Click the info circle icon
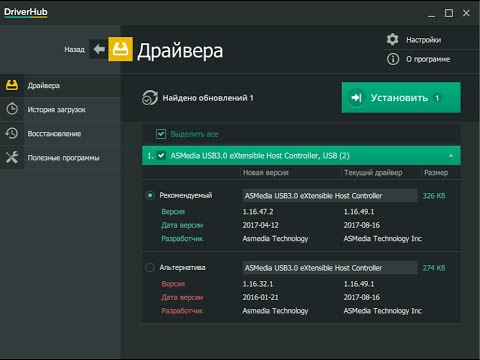Screen dimensions: 480x360 pyautogui.click(x=393, y=59)
